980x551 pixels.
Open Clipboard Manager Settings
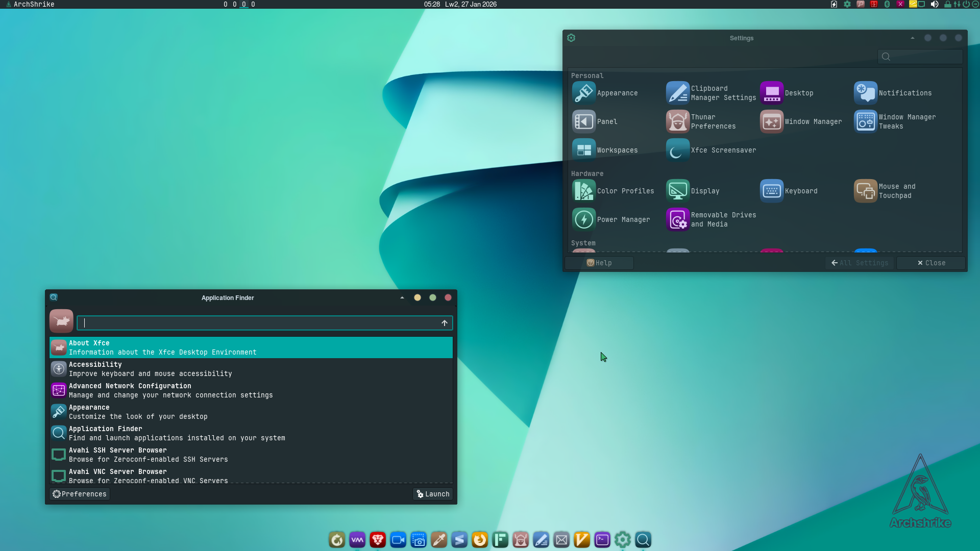point(710,93)
